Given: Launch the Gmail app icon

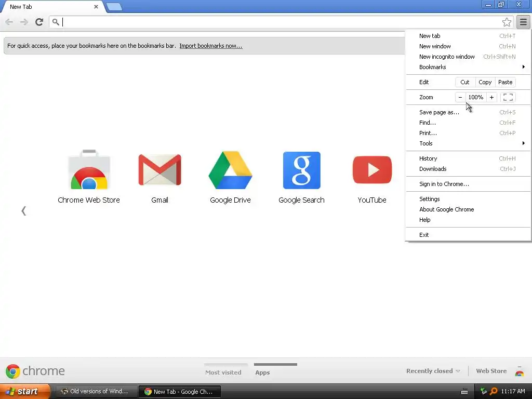Looking at the screenshot, I should (x=160, y=170).
